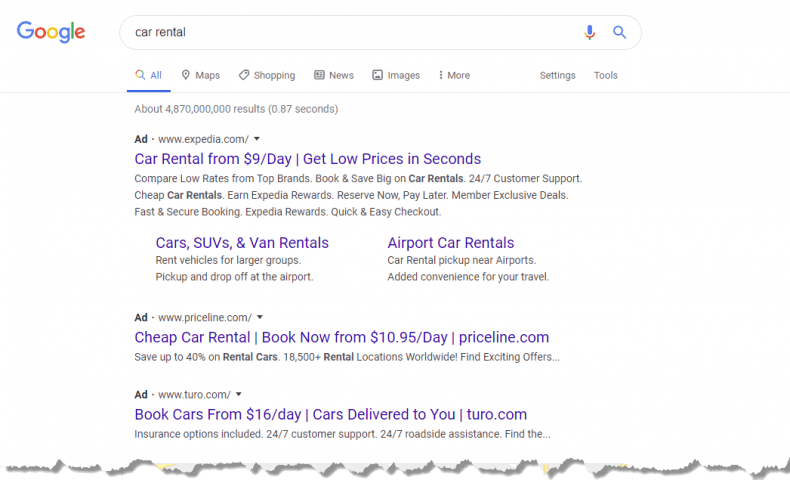Select the All results tab
Viewport: 790px width, 480px height.
click(148, 75)
